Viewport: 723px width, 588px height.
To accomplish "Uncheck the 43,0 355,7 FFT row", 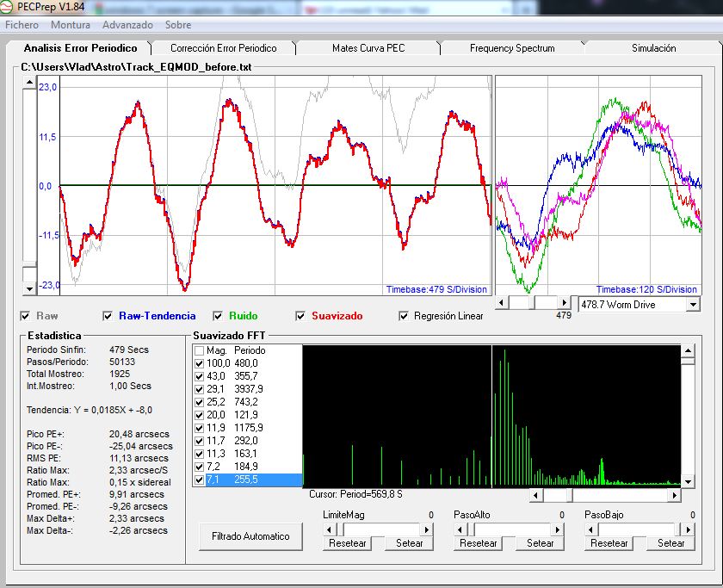I will [x=199, y=376].
